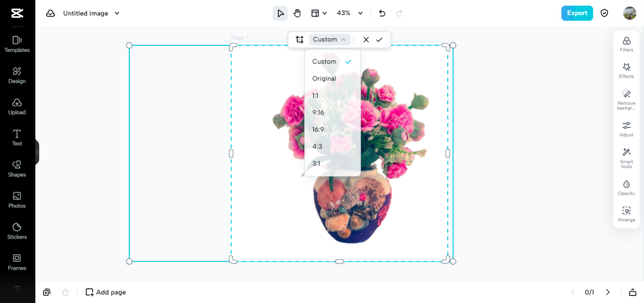Click the Export button
Screen dimensions: 644x303
[x=577, y=13]
